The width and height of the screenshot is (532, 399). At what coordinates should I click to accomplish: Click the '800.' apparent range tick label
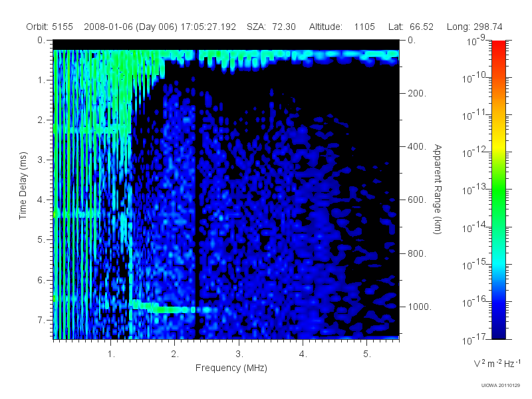click(417, 253)
